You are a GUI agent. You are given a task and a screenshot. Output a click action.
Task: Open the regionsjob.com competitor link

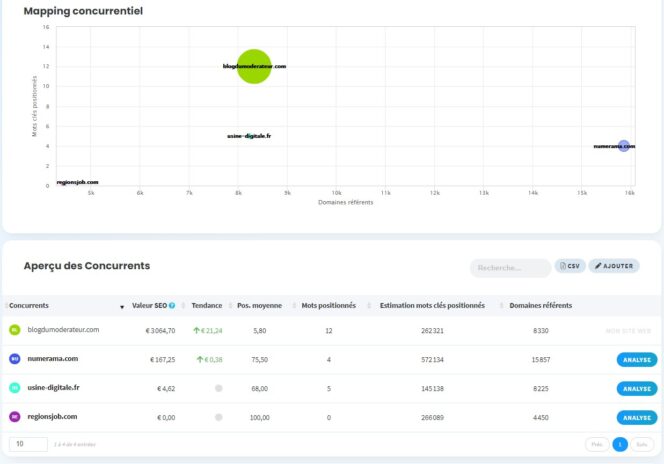52,417
